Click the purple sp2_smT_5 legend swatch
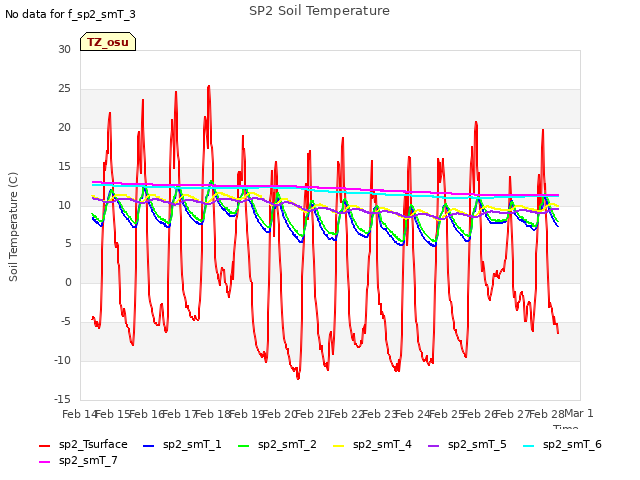 [433, 446]
